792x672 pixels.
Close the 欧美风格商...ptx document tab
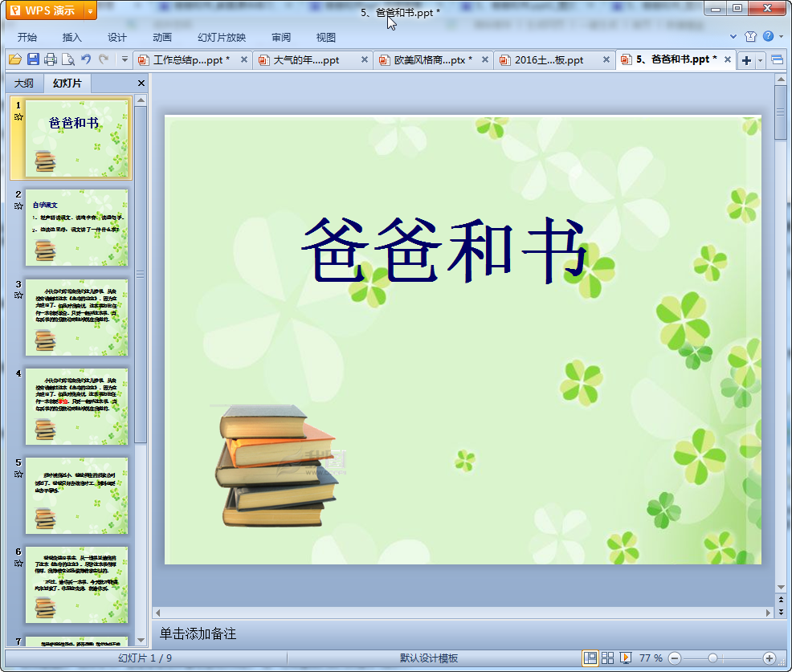point(485,59)
